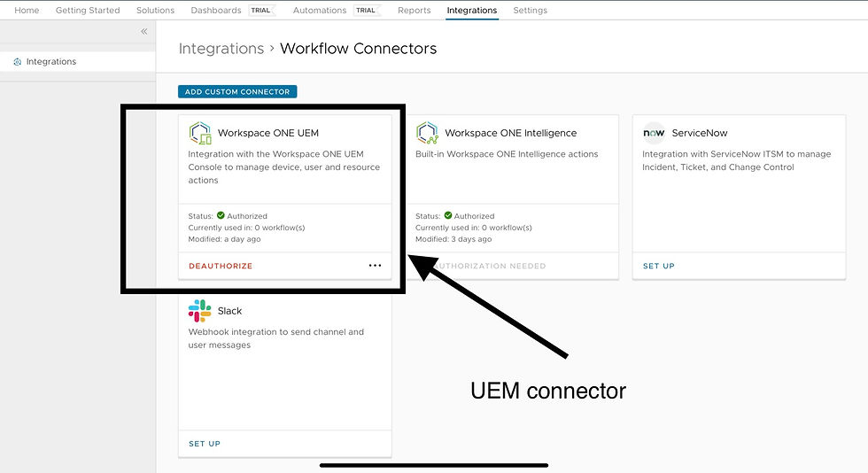This screenshot has width=868, height=473.
Task: Click the Integrations gear icon in sidebar
Action: (17, 61)
